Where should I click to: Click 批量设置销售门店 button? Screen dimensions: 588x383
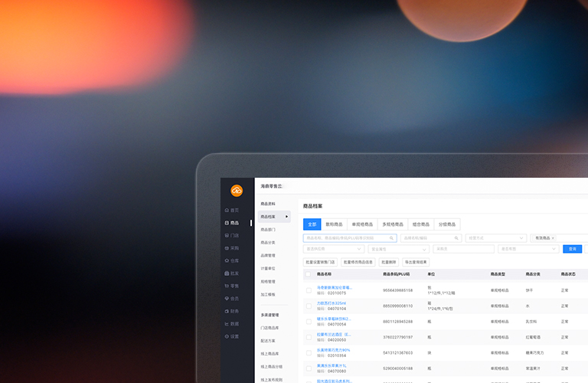(320, 262)
